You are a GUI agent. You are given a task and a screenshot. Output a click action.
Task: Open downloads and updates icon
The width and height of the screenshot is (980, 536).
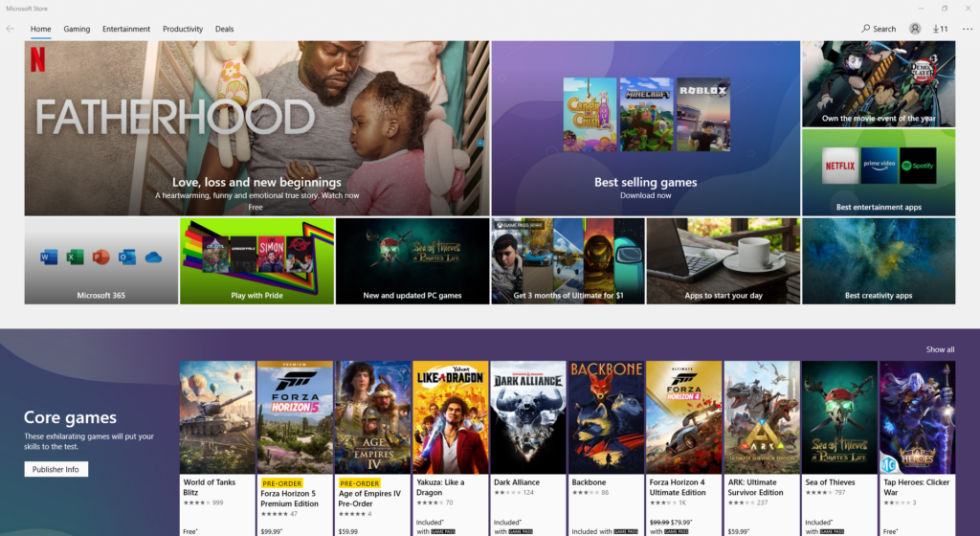click(940, 29)
